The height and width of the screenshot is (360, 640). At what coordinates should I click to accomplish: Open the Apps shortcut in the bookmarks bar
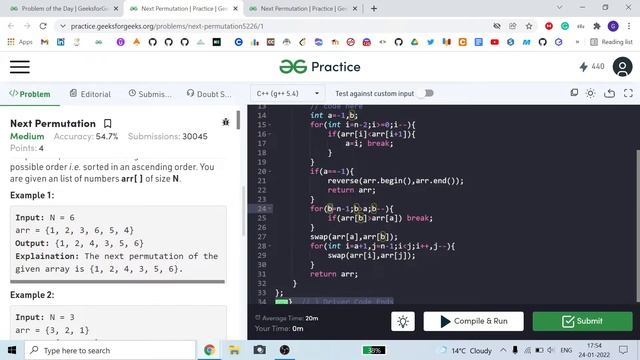tap(20, 42)
